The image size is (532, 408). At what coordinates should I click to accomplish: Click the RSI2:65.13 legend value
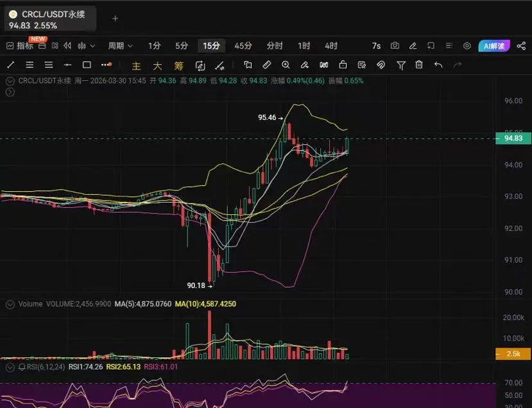(x=123, y=367)
